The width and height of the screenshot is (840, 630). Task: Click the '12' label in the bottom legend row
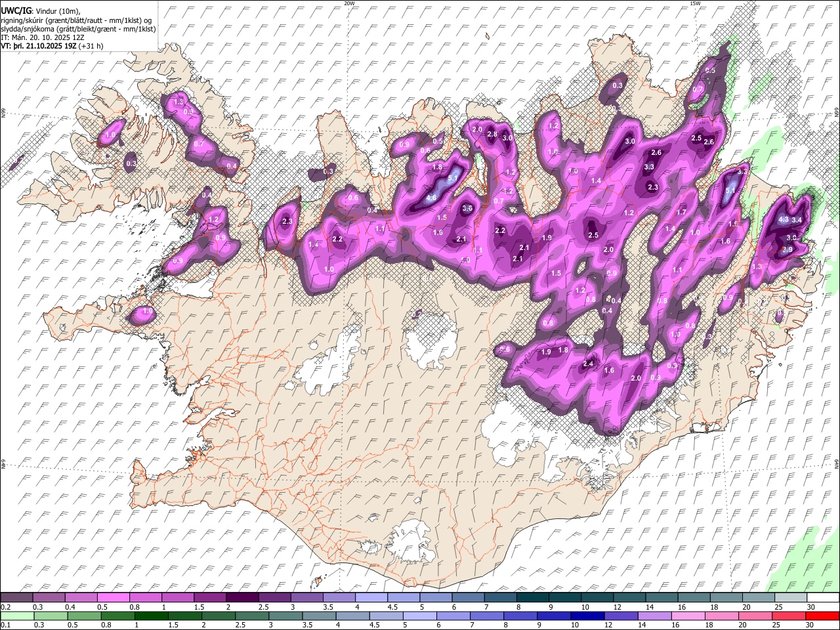point(607,625)
